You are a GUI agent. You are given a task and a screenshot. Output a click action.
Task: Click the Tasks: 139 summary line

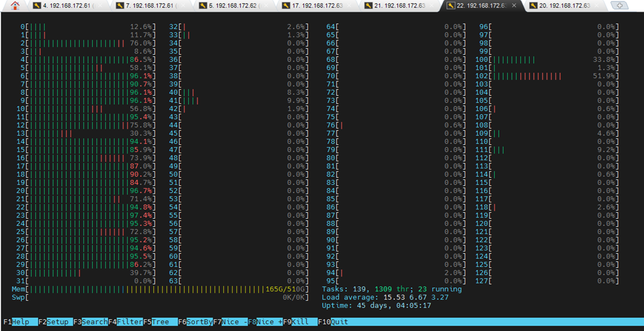[392, 290]
